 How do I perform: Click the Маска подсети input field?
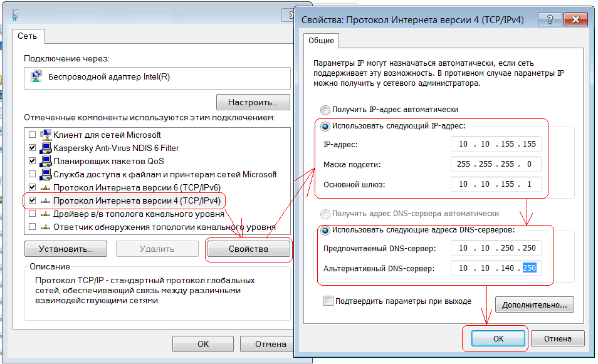(x=496, y=164)
